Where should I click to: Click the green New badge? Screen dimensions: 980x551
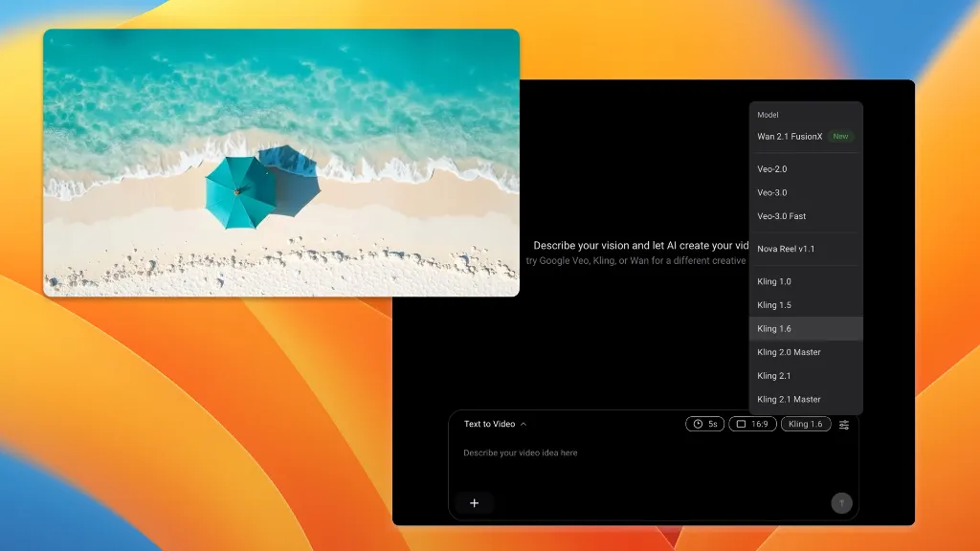pos(840,137)
